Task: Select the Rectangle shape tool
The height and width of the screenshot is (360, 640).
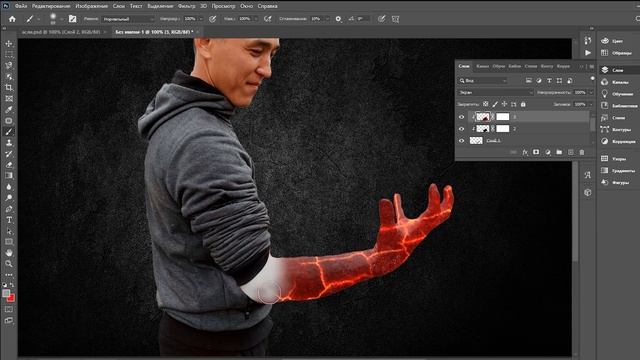Action: 9,242
